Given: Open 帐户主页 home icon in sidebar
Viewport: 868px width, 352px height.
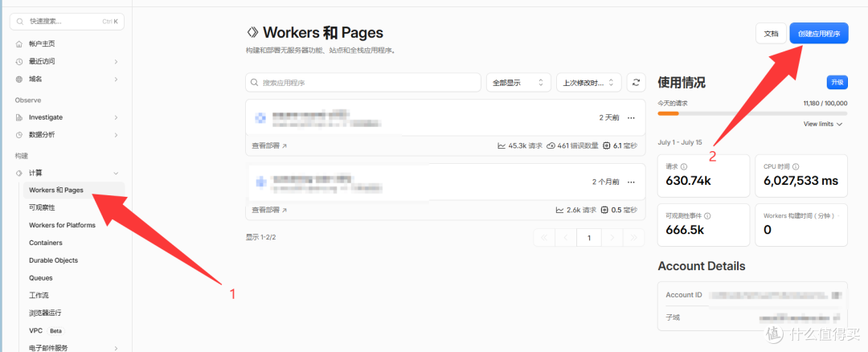Looking at the screenshot, I should pos(19,43).
